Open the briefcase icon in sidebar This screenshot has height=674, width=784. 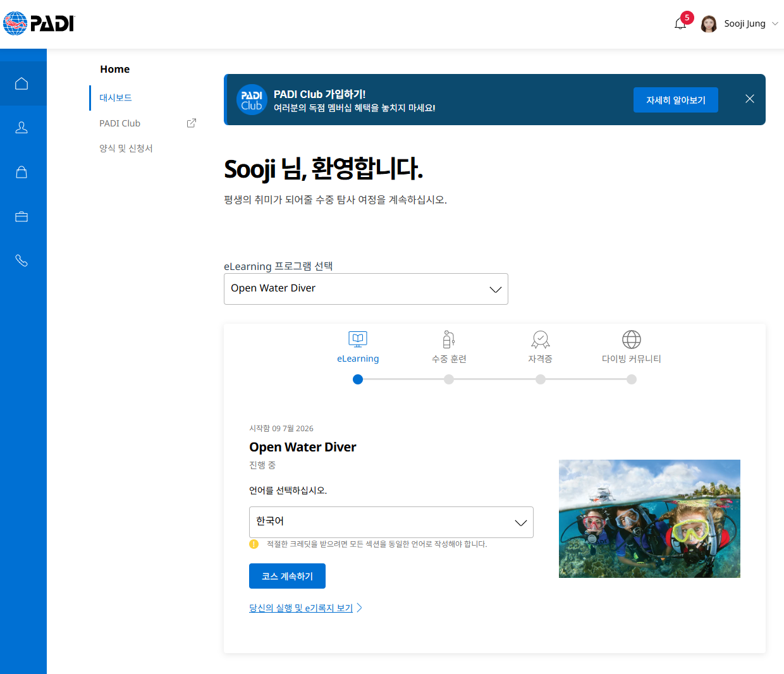(21, 216)
